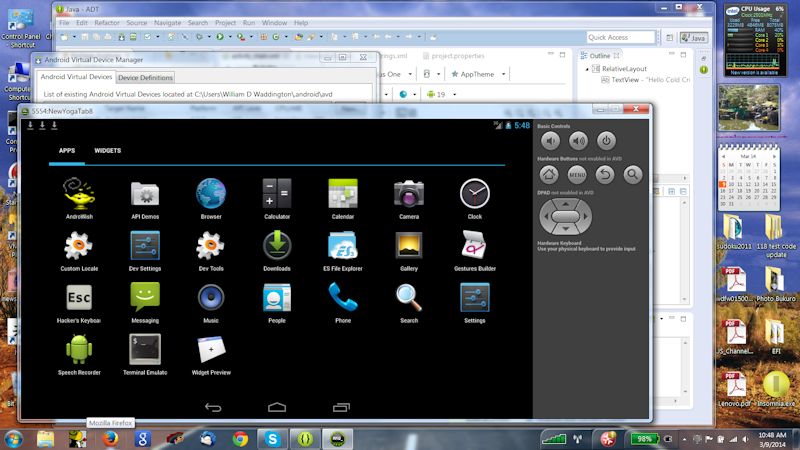Open the Refactor menu in ADT
This screenshot has width=800, height=450.
tap(107, 23)
